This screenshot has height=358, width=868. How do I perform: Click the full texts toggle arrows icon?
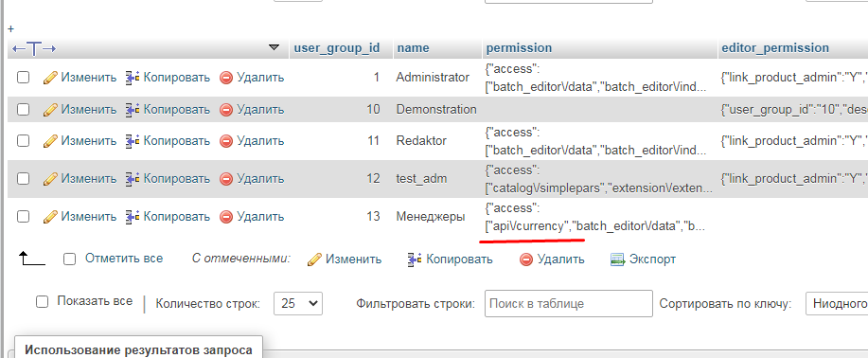tap(34, 48)
